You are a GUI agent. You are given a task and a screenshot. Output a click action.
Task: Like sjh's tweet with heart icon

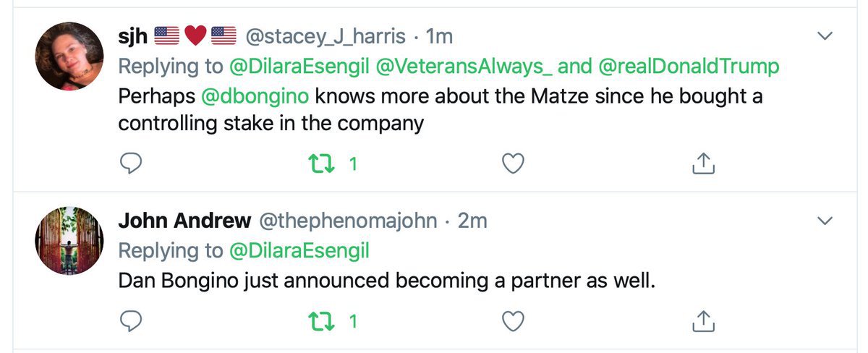[513, 165]
